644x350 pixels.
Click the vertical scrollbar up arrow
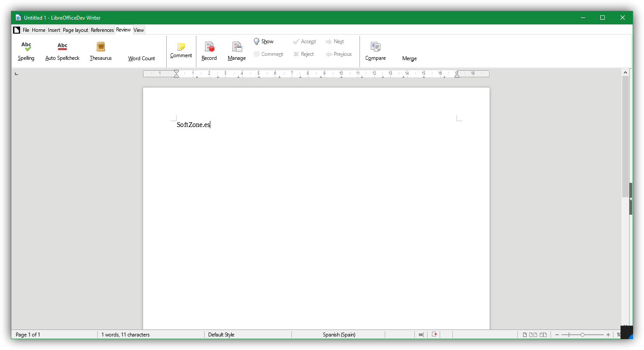625,72
